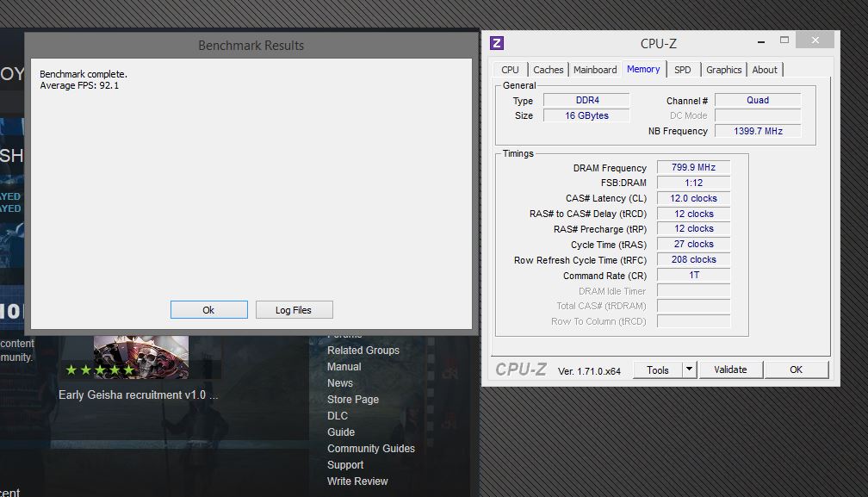This screenshot has width=868, height=497.
Task: Open the Mainboard tab
Action: click(595, 70)
